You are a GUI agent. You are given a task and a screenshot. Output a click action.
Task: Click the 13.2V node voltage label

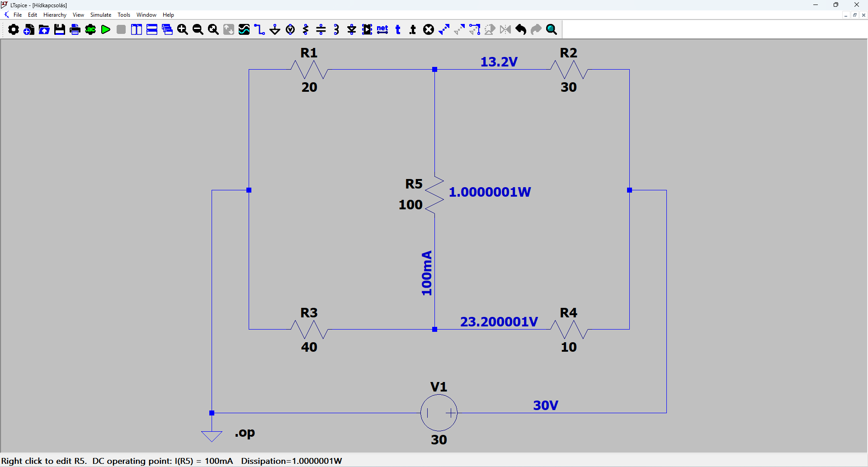(x=499, y=62)
